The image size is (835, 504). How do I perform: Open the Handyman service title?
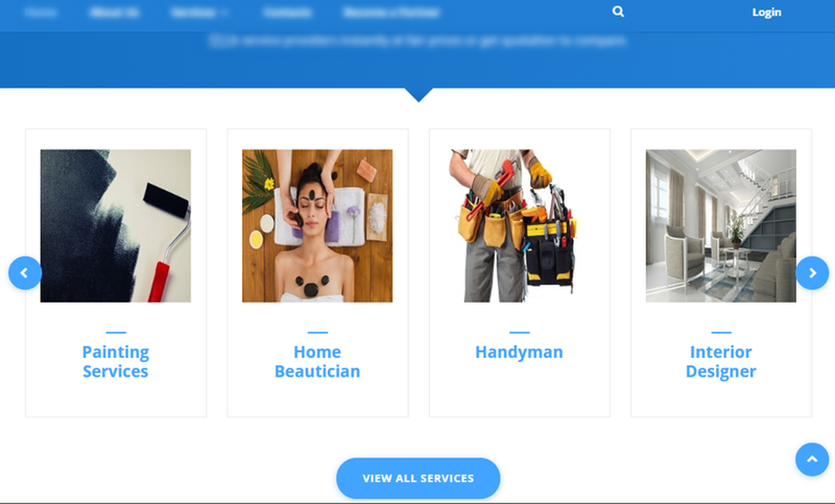point(519,352)
